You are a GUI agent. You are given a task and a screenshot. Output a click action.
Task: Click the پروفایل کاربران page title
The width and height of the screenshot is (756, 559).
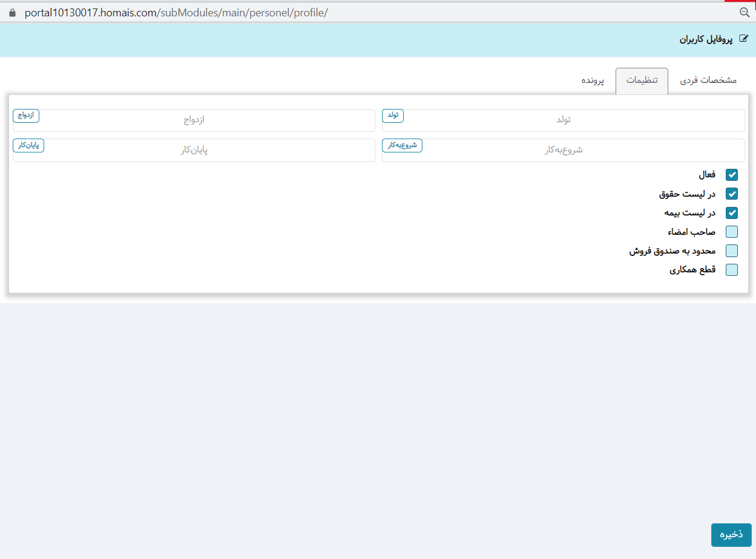(706, 39)
